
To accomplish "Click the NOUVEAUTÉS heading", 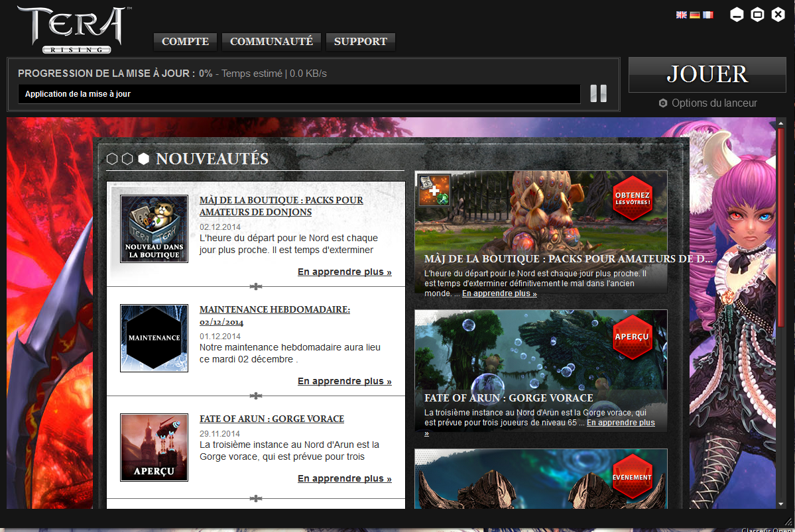I will (212, 158).
